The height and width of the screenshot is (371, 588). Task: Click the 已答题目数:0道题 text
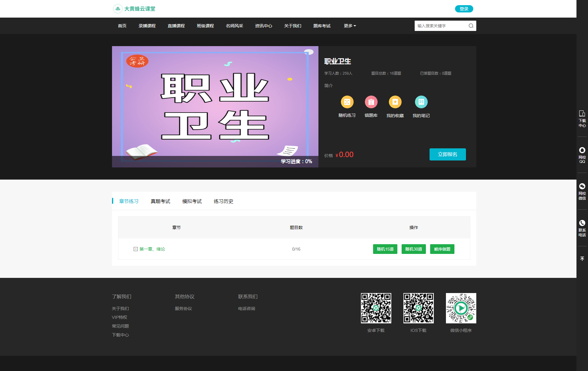click(x=436, y=73)
